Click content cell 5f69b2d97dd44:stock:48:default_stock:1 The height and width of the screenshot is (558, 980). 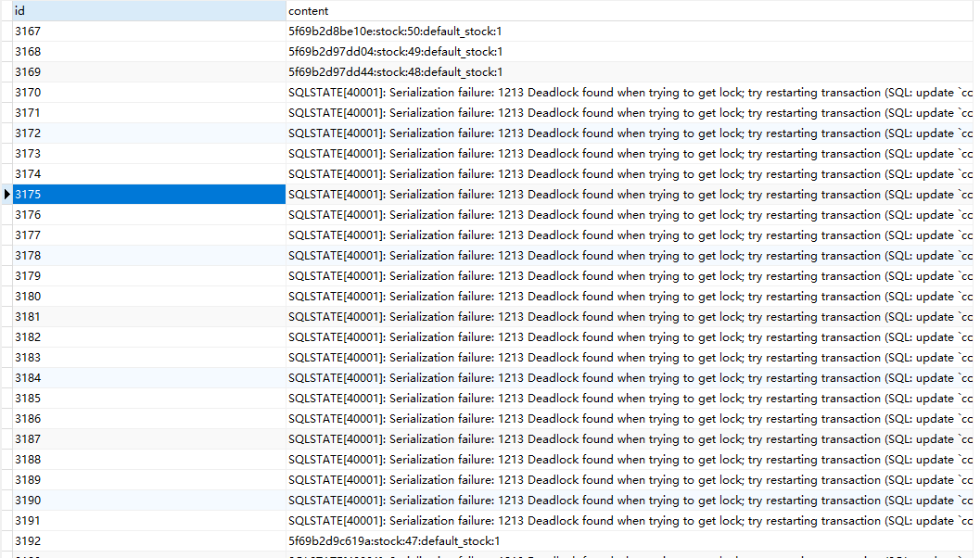tap(630, 72)
